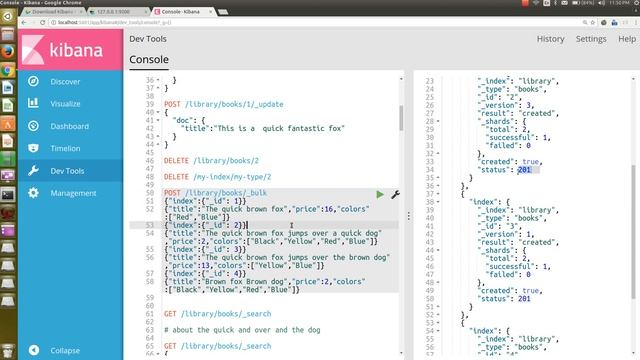Reload the page in Chrome

(42, 22)
